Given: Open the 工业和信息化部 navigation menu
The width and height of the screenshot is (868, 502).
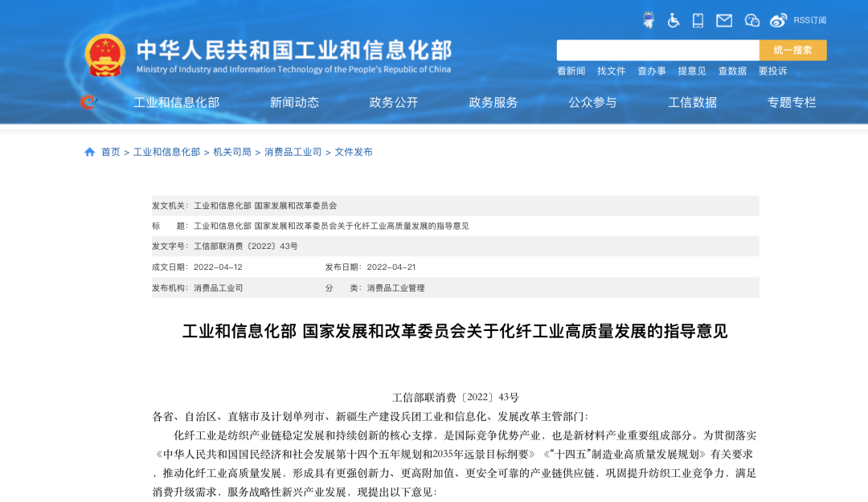Looking at the screenshot, I should (177, 102).
